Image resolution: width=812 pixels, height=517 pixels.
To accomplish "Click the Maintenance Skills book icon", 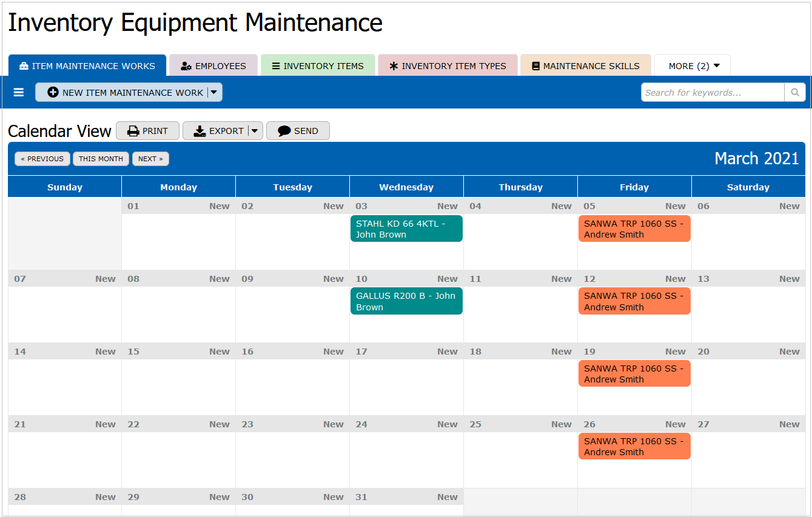I will coord(535,66).
